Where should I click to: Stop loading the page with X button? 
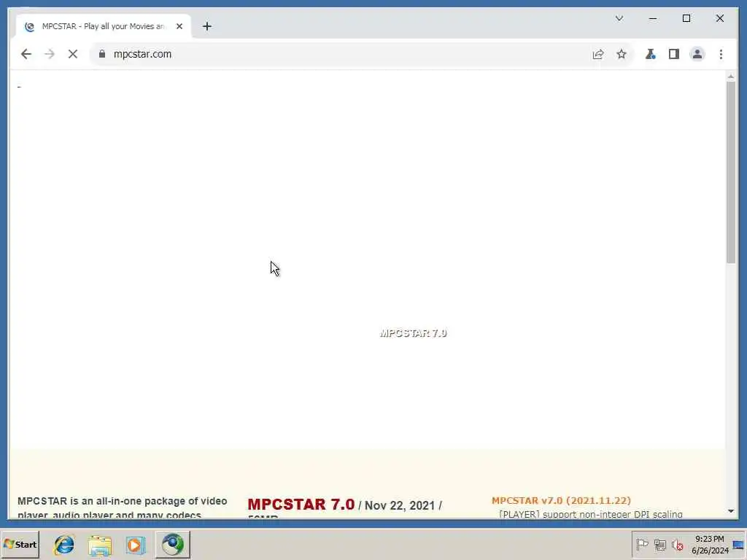point(73,54)
